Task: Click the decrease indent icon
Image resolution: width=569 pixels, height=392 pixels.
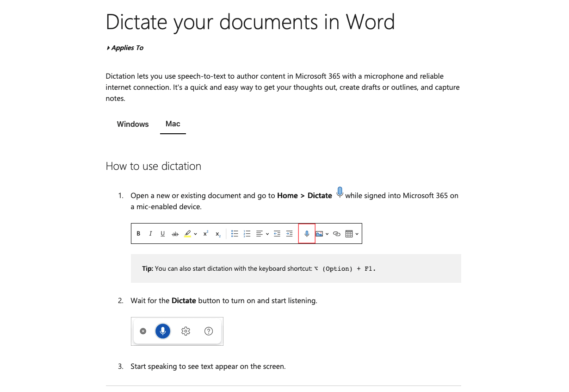Action: (x=277, y=234)
